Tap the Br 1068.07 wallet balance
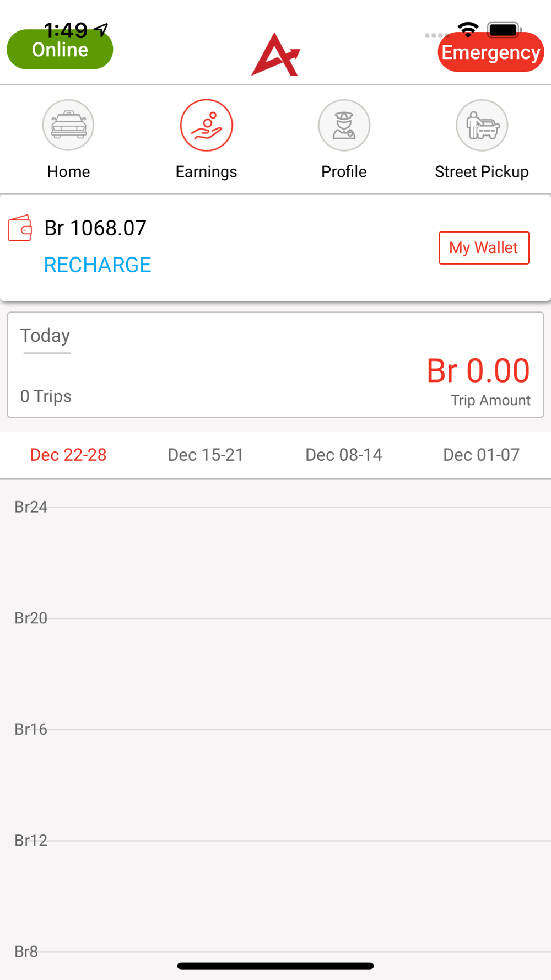 95,228
